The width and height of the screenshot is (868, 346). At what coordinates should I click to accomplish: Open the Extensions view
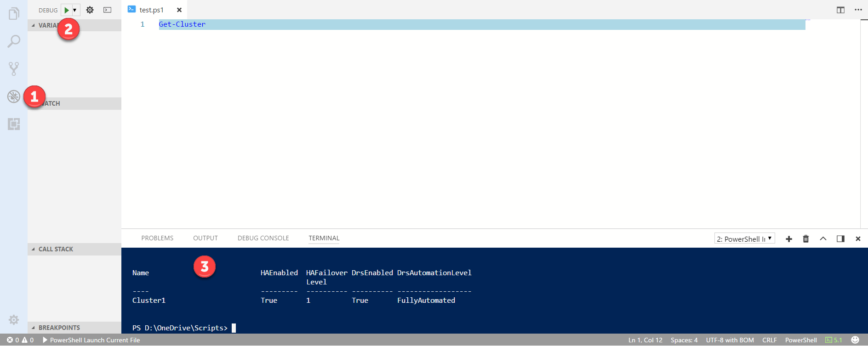(14, 124)
